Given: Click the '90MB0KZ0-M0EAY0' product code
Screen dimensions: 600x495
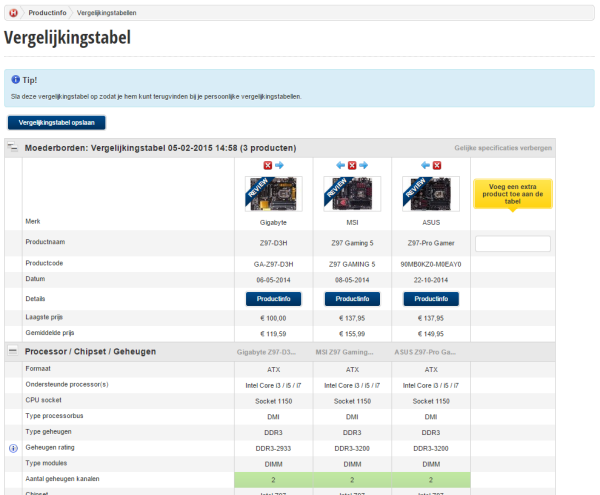Looking at the screenshot, I should click(431, 264).
